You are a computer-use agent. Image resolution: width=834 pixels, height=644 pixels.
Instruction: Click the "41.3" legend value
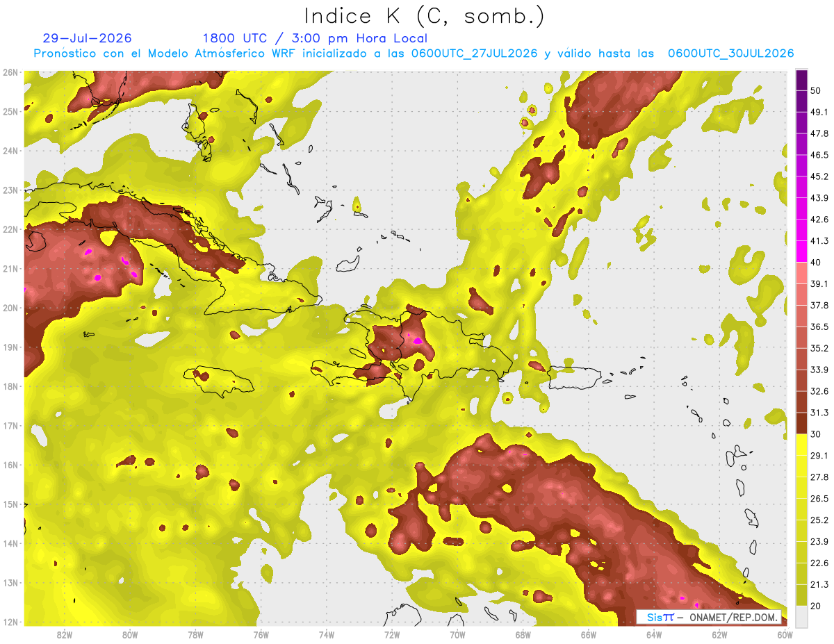point(820,241)
